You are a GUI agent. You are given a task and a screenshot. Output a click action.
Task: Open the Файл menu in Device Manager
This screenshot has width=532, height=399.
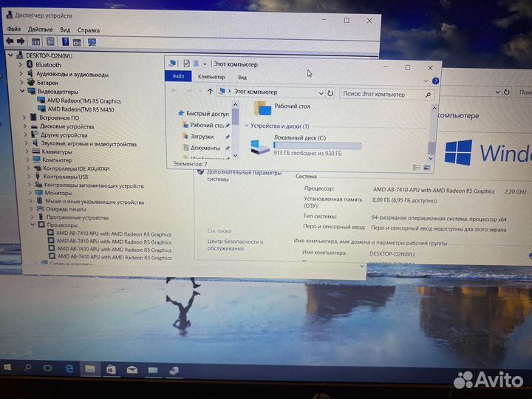[x=14, y=29]
